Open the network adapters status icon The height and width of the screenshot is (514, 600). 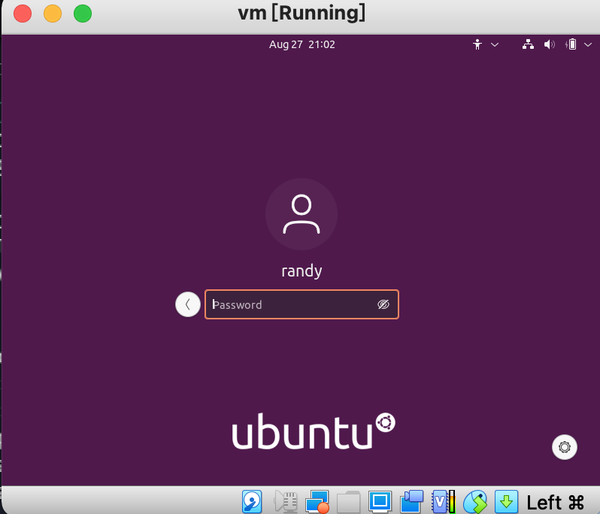[317, 501]
